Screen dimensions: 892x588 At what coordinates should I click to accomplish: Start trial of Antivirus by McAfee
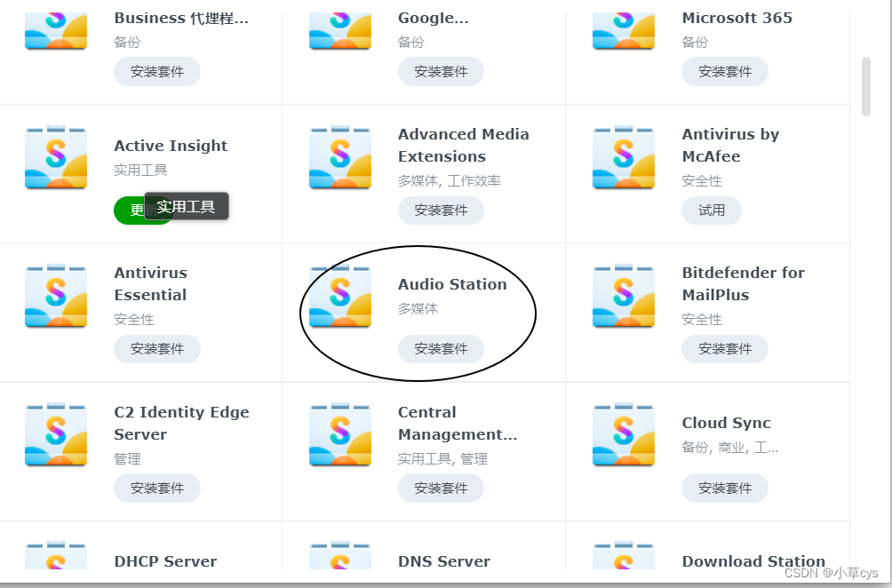712,211
